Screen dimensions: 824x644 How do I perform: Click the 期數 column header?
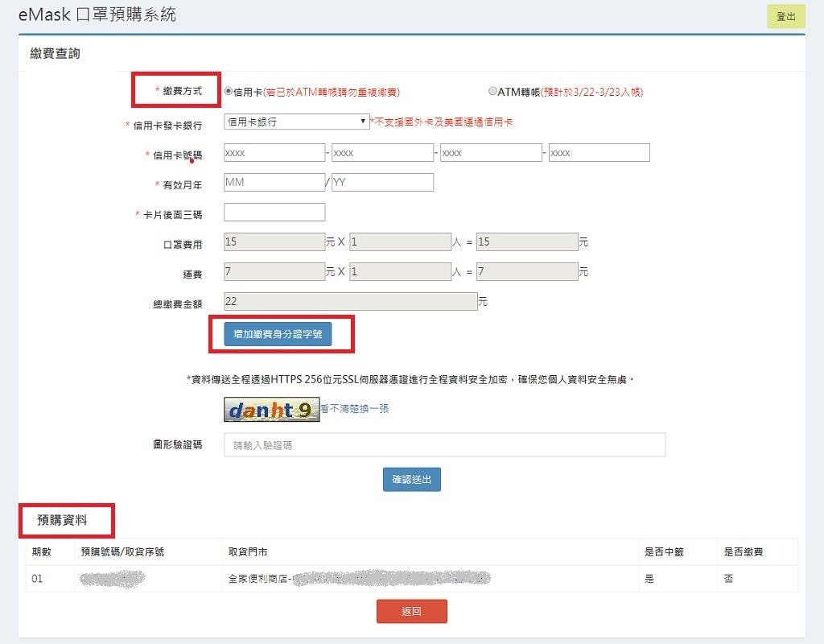coord(42,551)
